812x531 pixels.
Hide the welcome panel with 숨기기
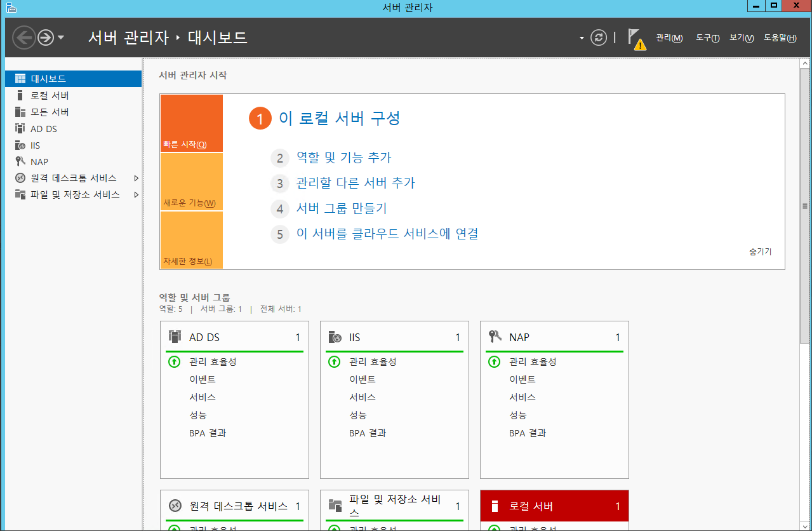click(760, 252)
